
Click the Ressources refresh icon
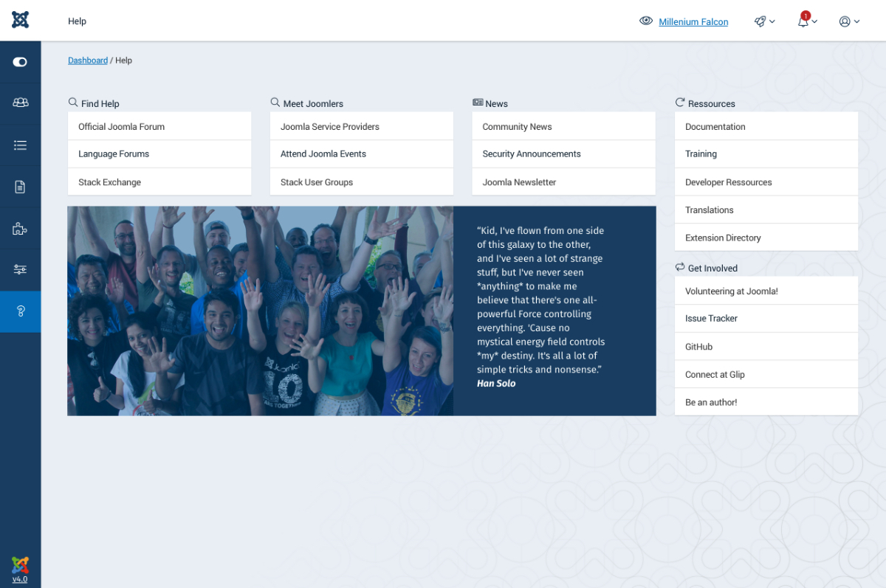coord(680,103)
